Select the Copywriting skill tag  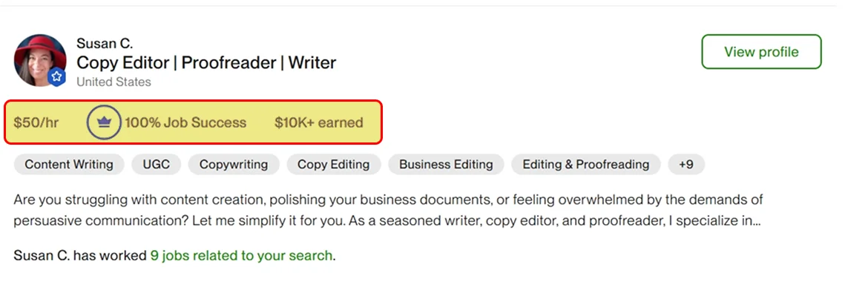click(234, 165)
